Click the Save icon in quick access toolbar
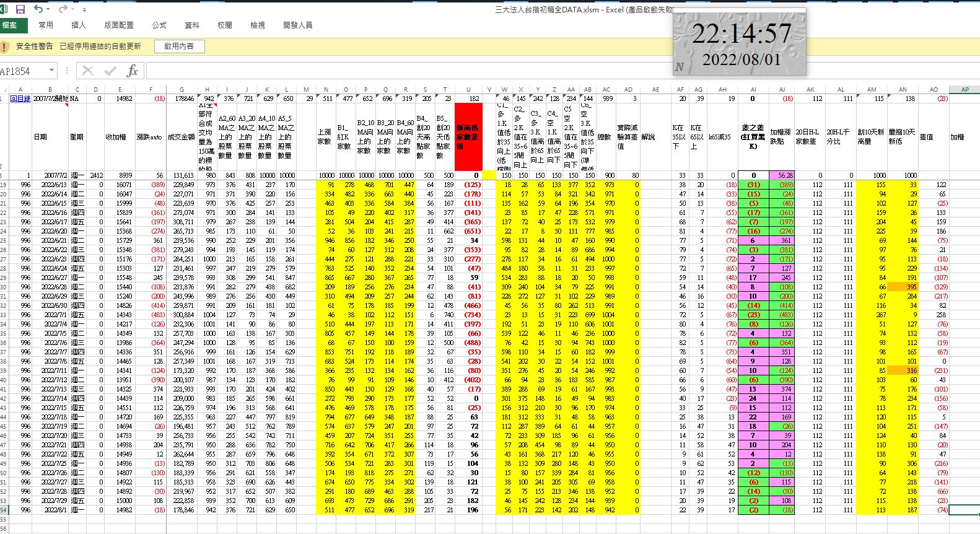The width and height of the screenshot is (980, 534). pos(20,9)
